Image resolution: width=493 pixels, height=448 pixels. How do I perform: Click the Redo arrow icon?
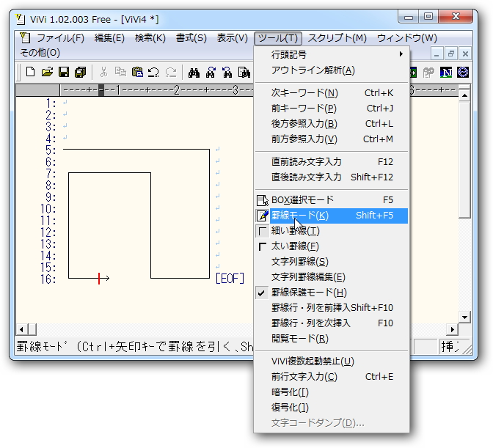click(171, 73)
